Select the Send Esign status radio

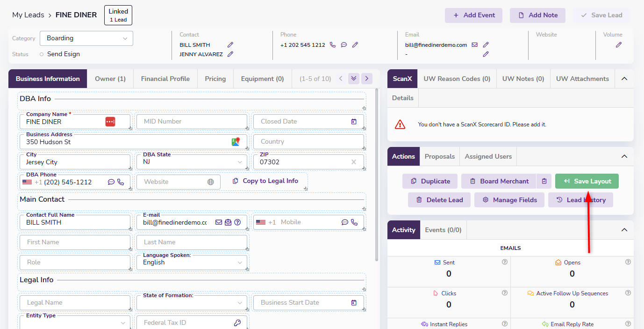pos(42,54)
